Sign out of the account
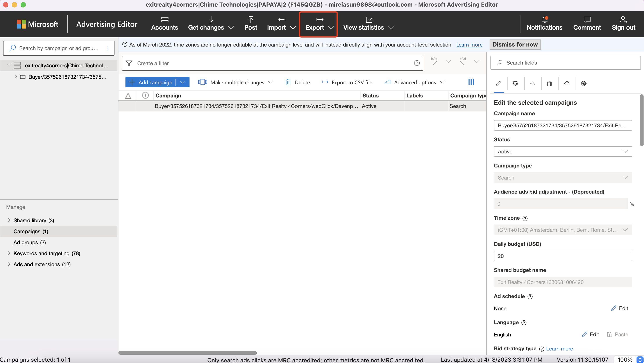 (624, 24)
